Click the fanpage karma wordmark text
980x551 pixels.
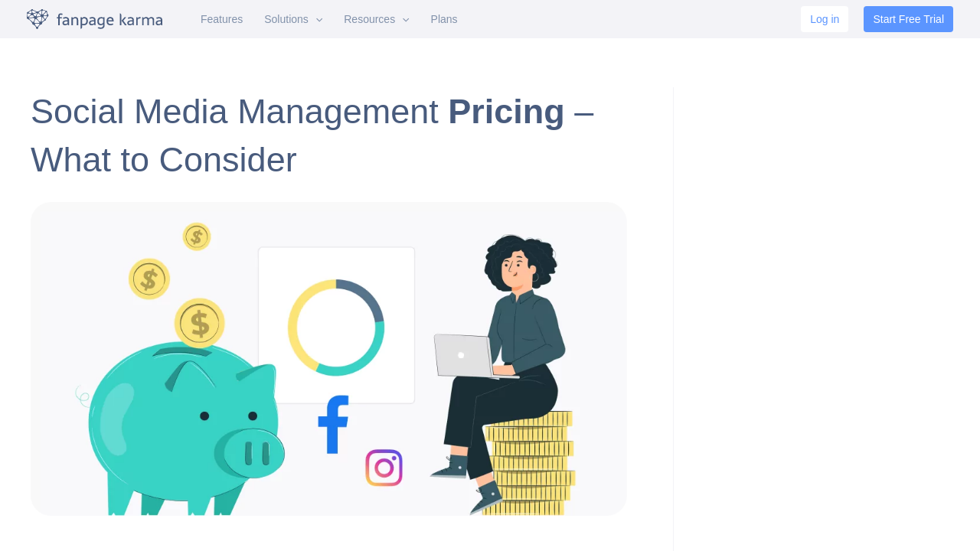pyautogui.click(x=109, y=20)
